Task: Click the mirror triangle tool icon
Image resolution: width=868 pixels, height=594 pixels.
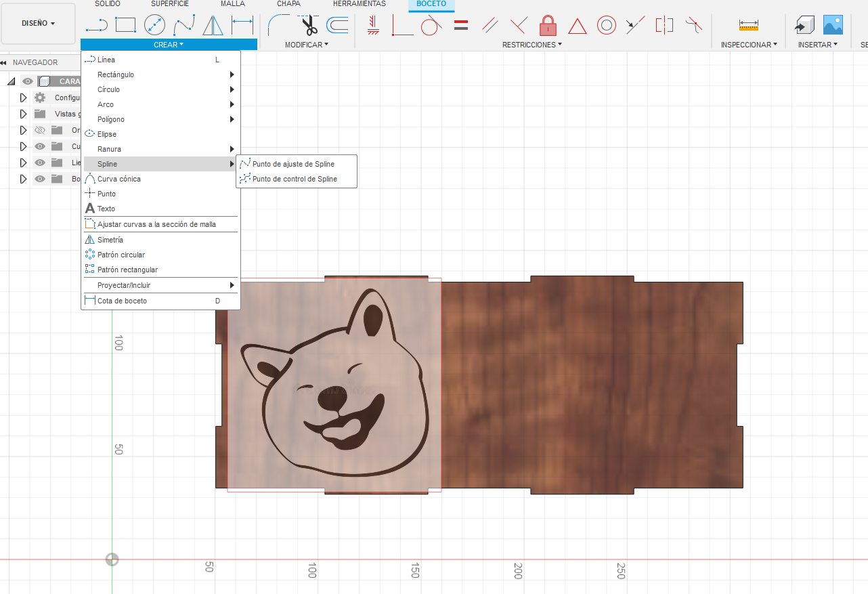Action: click(213, 26)
